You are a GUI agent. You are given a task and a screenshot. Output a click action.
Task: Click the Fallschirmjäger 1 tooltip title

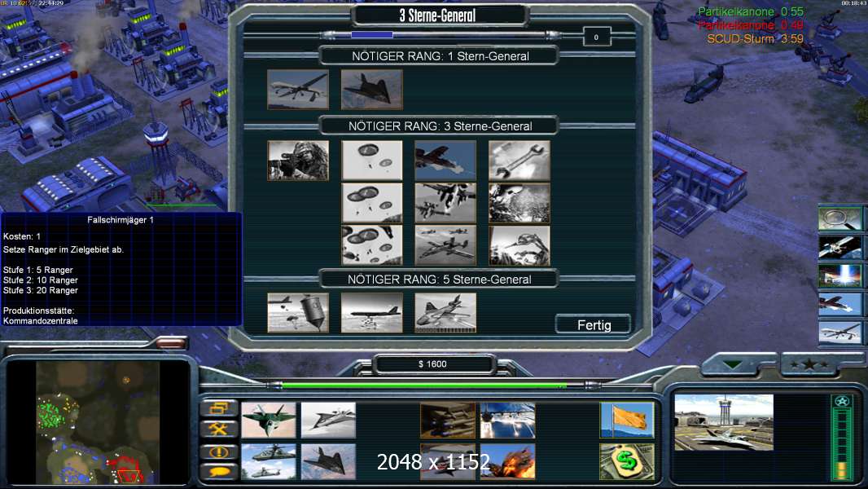pos(121,220)
